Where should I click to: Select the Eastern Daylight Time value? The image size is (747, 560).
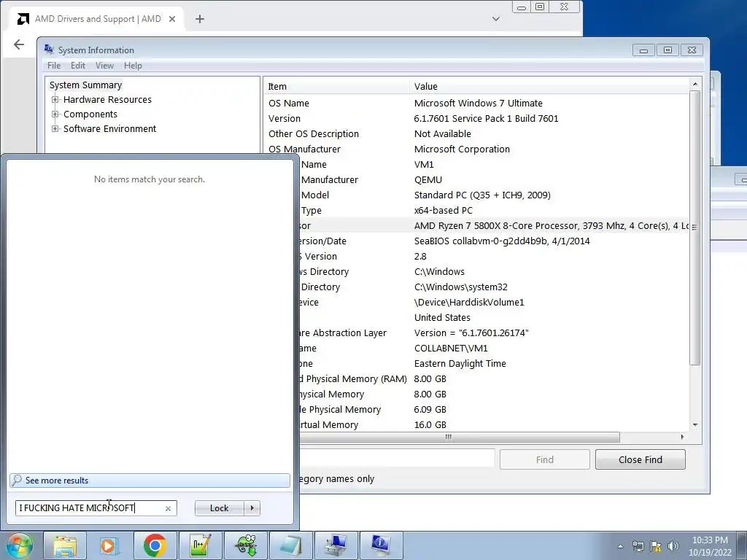pos(460,364)
